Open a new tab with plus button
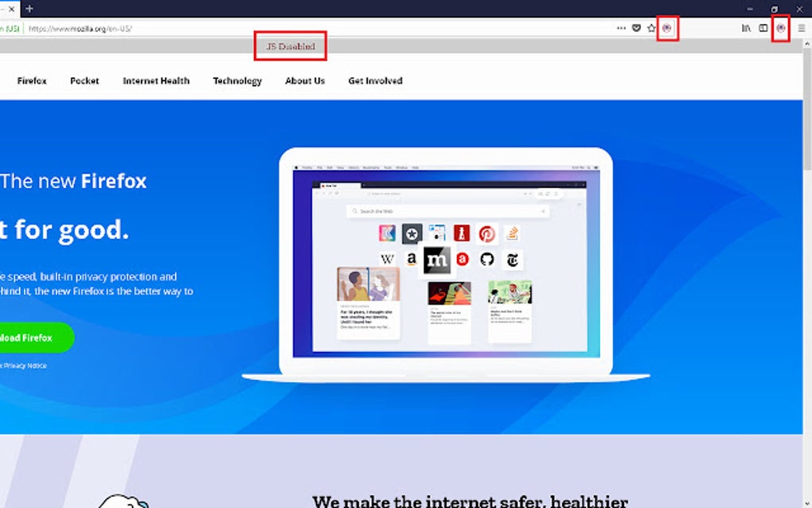The image size is (812, 508). coord(29,9)
